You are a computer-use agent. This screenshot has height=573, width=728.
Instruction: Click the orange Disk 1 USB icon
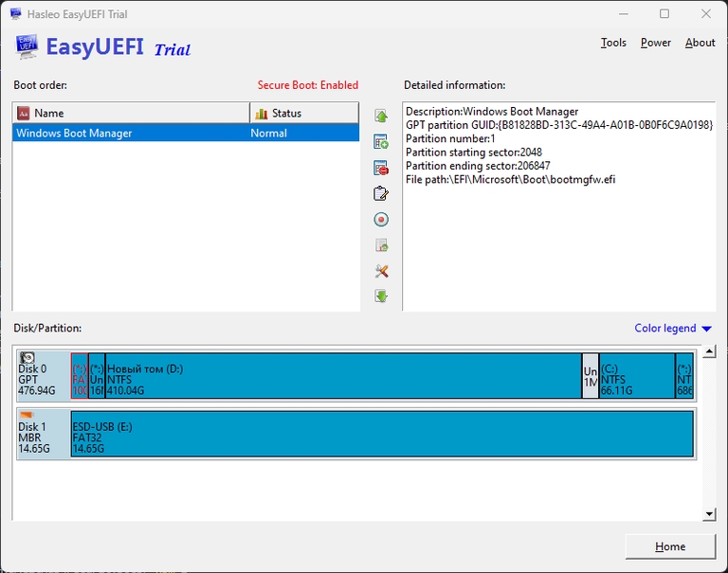tap(27, 415)
